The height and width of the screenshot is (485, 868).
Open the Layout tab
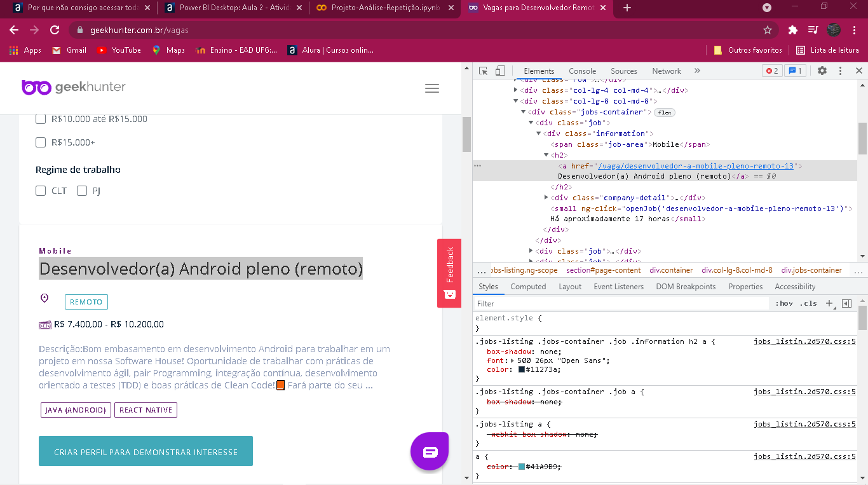[570, 287]
